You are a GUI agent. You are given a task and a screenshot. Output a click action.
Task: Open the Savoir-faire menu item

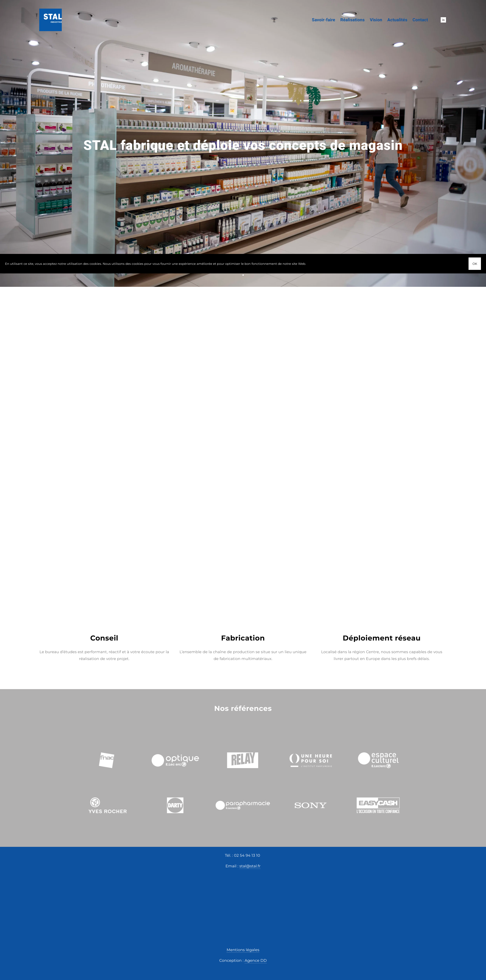(x=323, y=20)
